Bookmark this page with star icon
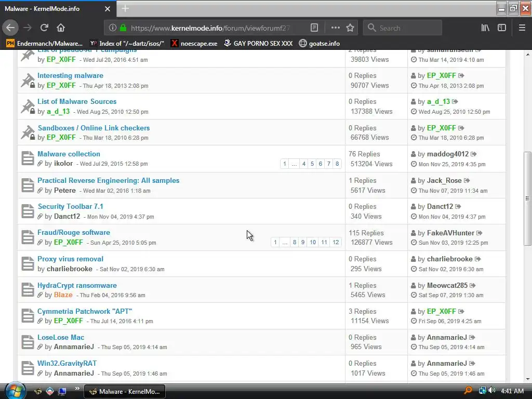The height and width of the screenshot is (399, 532). 350,28
